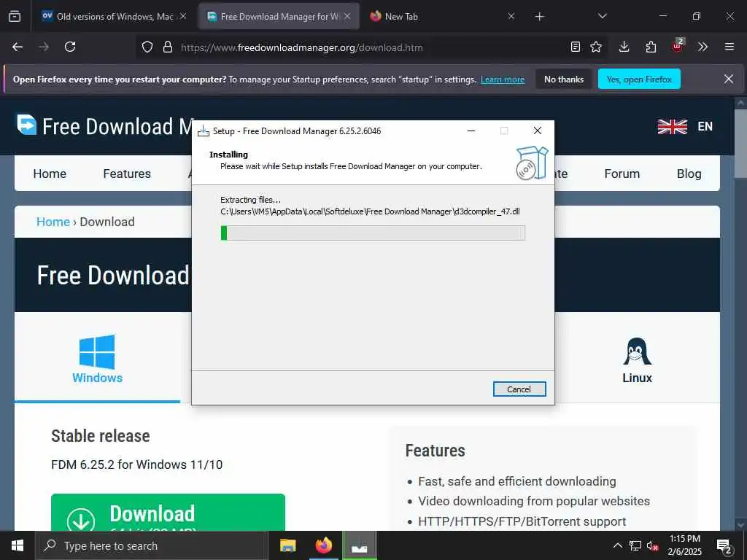747x560 pixels.
Task: Click the Free Download Manager site logo
Action: tap(105, 125)
